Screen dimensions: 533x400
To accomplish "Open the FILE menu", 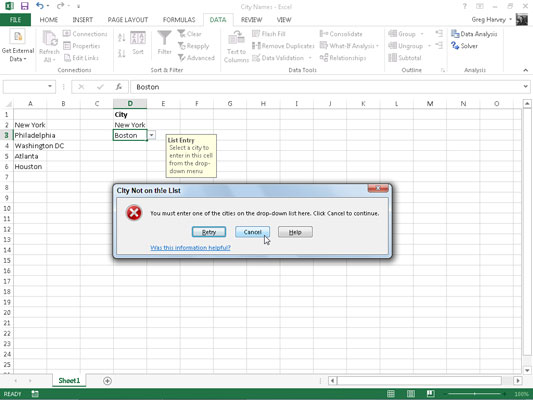I will (x=15, y=20).
